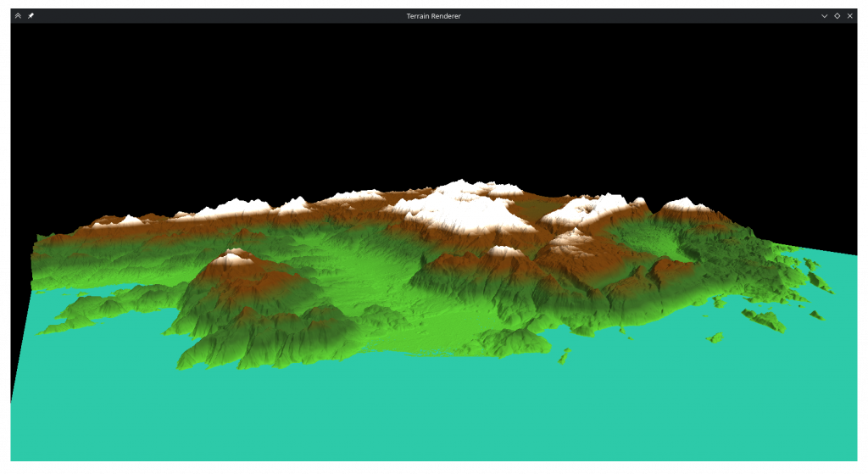The image size is (868, 474).
Task: Click the black sky above the terrain
Action: [424, 93]
